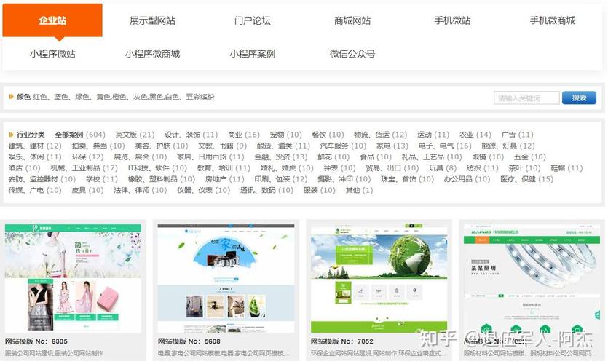Go to the 手机微站 tab

click(x=452, y=20)
